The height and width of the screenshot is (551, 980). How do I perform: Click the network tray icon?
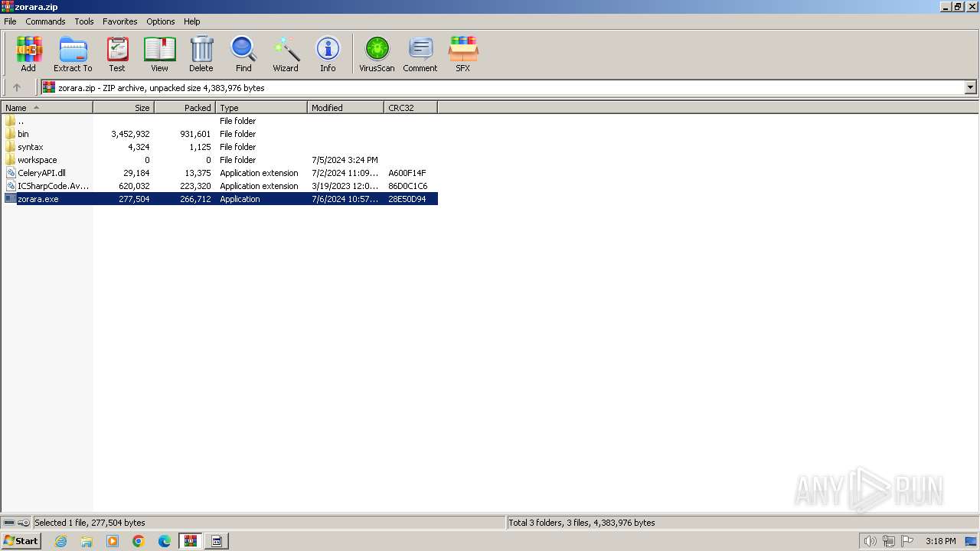888,541
